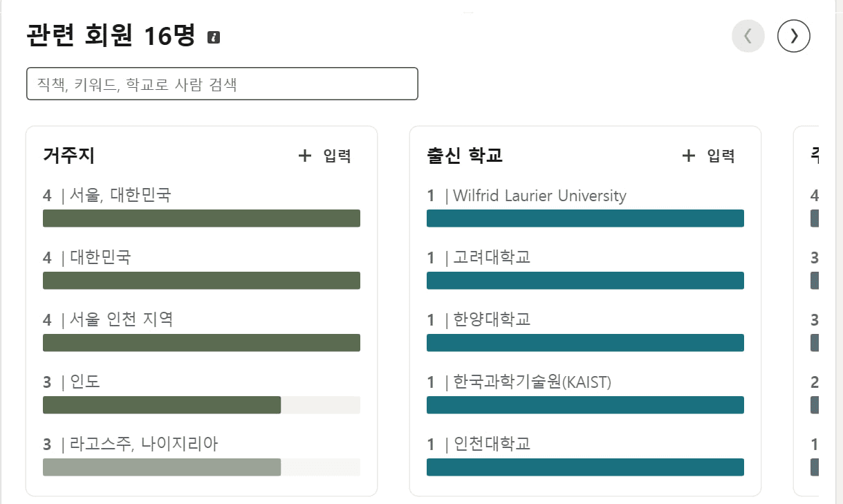The width and height of the screenshot is (843, 504).
Task: Select the 서울, 대한민국 location bar
Action: pos(201,218)
